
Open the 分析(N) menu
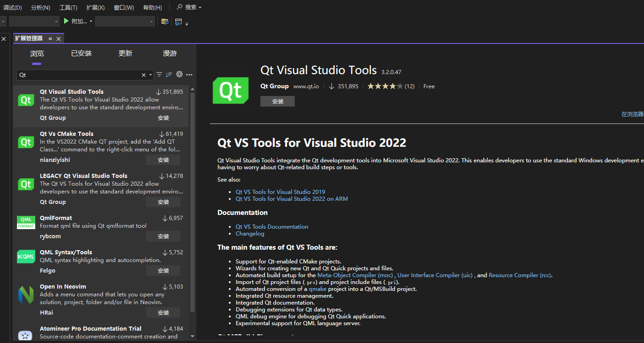(41, 7)
